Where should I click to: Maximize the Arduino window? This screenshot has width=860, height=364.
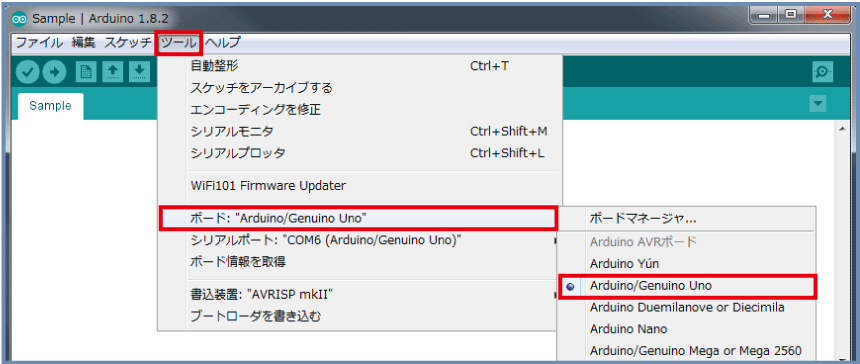click(791, 16)
